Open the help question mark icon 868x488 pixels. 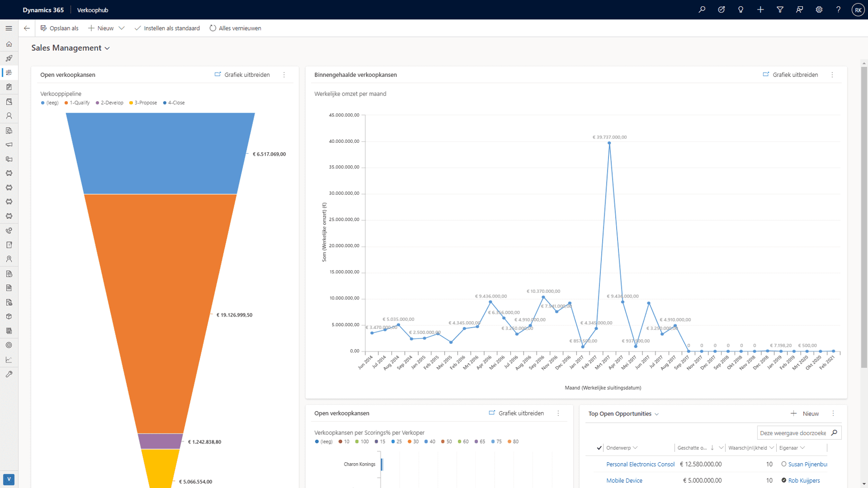click(x=838, y=10)
